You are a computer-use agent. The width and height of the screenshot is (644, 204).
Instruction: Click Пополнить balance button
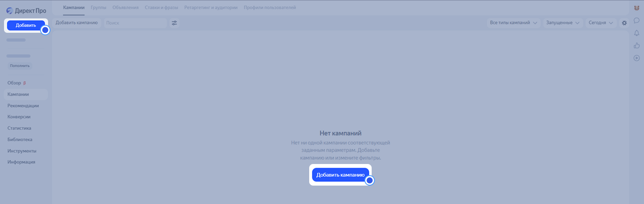pos(20,66)
